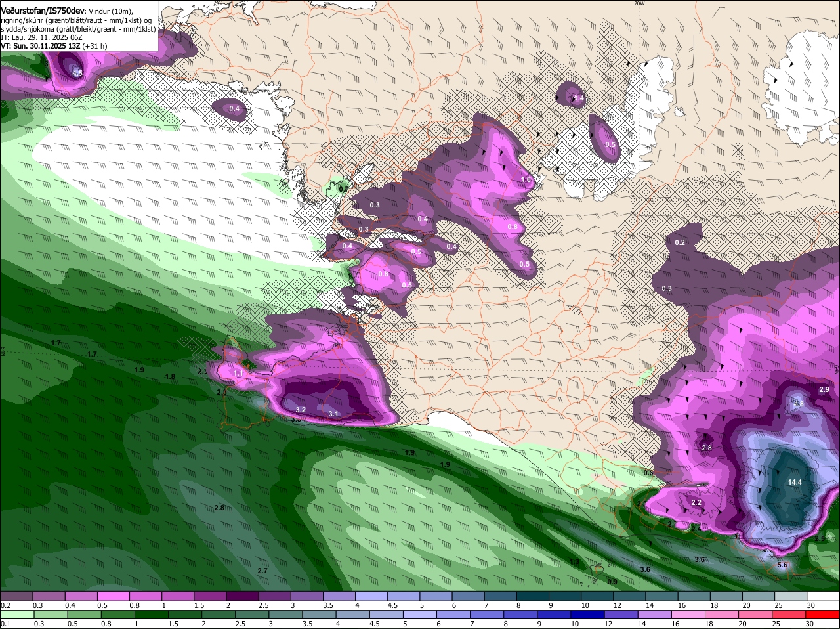This screenshot has width=840, height=629.
Task: Select the grey-teal swatch at 3 in rain legend
Action: click(x=285, y=615)
